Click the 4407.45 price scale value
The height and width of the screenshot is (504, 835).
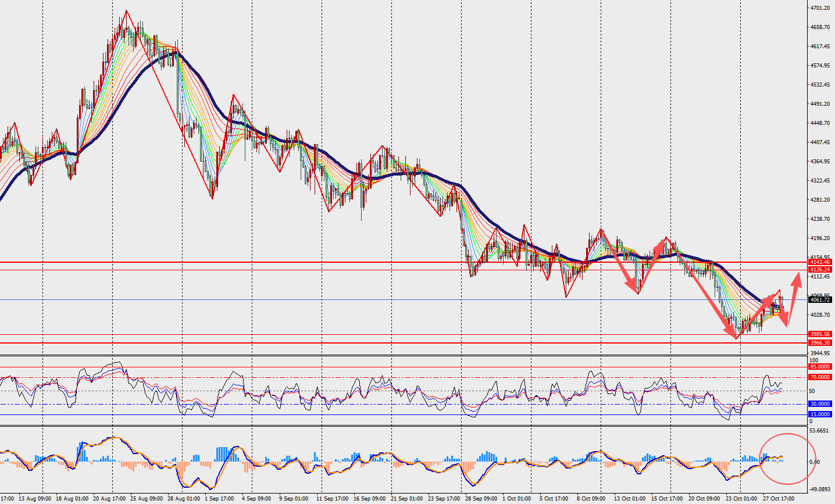click(820, 142)
